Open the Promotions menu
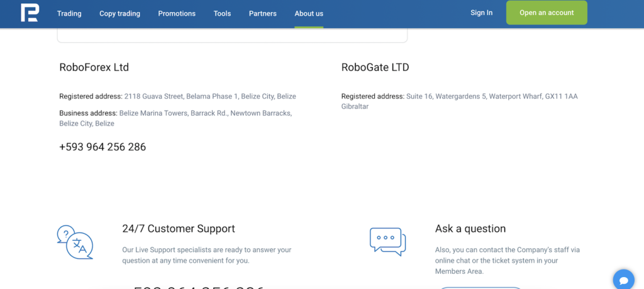This screenshot has height=289, width=644. [x=177, y=14]
